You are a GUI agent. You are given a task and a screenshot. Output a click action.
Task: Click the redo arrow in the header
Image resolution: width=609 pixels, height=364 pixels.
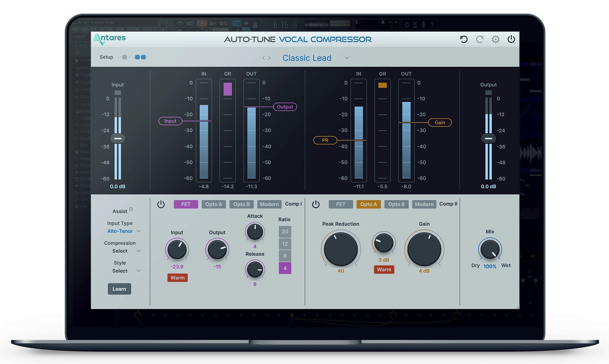tap(479, 39)
